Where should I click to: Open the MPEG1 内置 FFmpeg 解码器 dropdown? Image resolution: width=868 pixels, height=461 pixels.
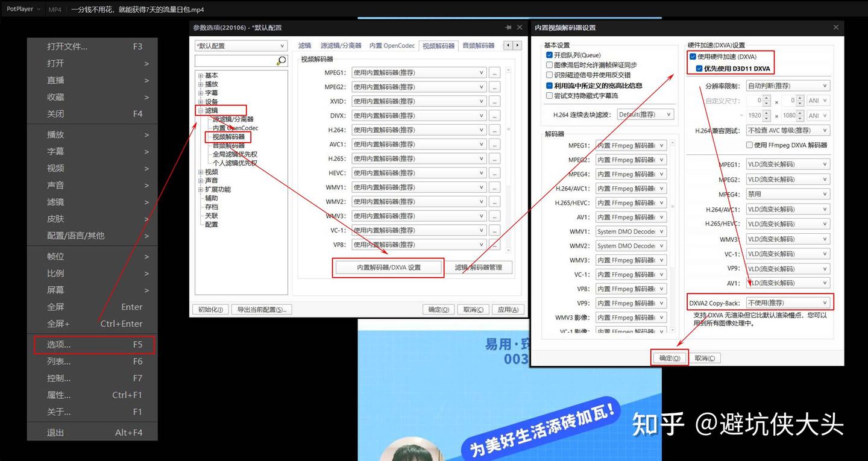pyautogui.click(x=631, y=145)
